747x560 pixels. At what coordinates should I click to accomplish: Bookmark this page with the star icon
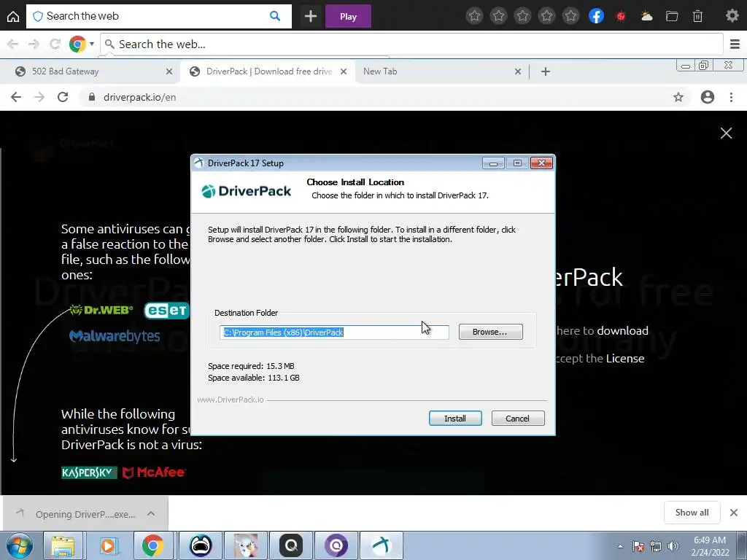click(x=678, y=97)
